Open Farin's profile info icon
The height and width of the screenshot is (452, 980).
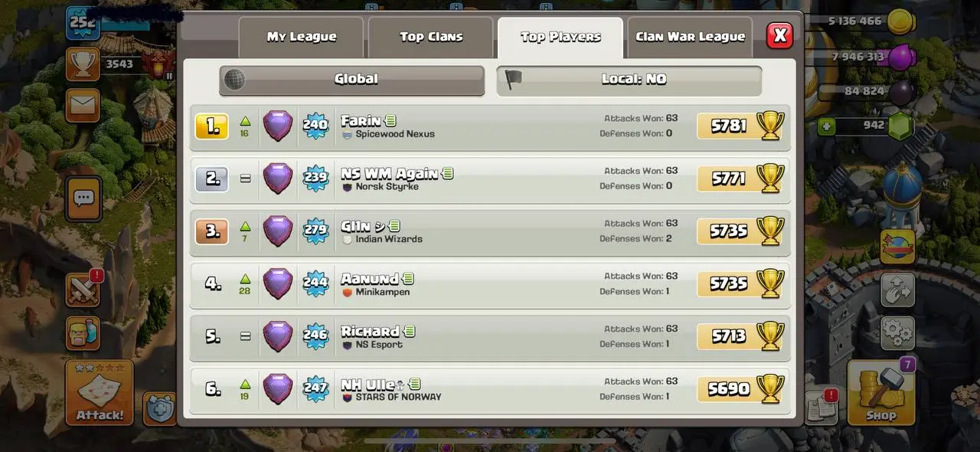390,121
